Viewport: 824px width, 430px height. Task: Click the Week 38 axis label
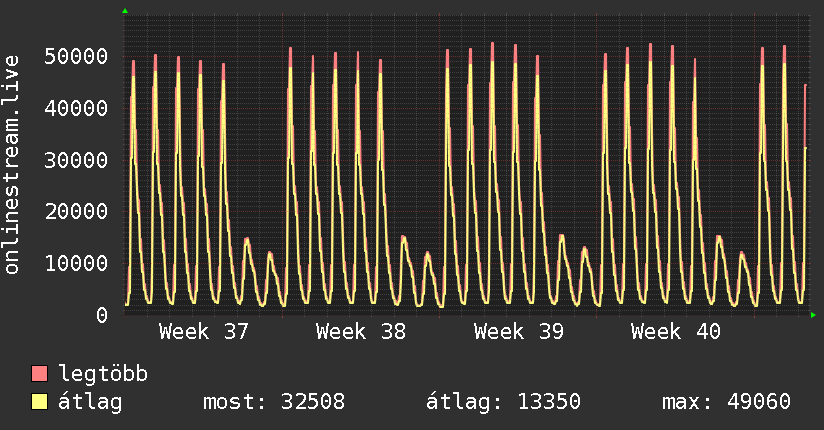[x=360, y=332]
